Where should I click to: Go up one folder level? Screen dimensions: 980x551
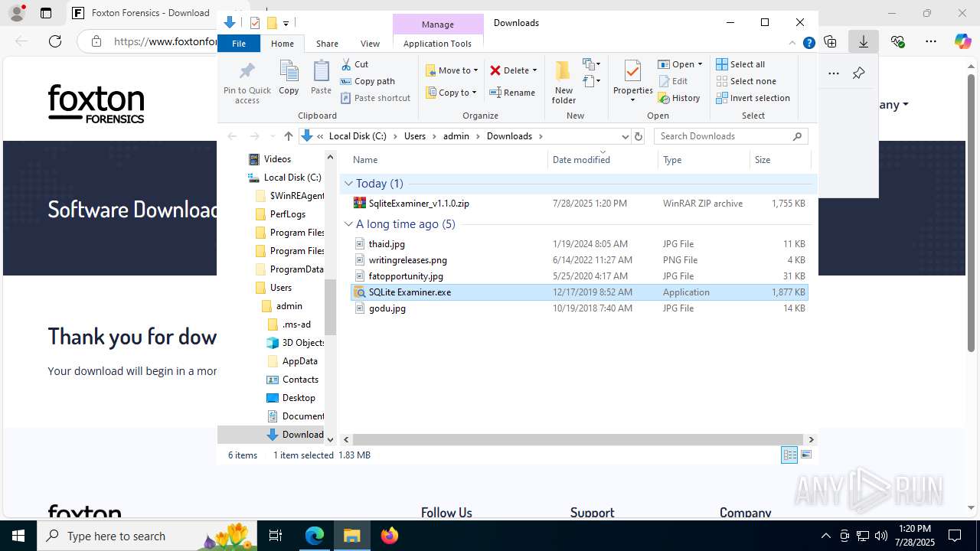point(288,136)
